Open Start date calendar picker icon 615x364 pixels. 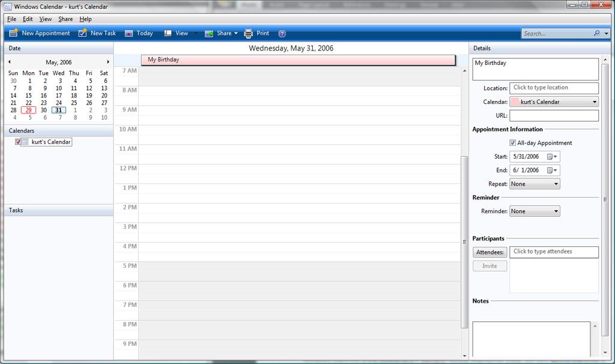tap(553, 157)
